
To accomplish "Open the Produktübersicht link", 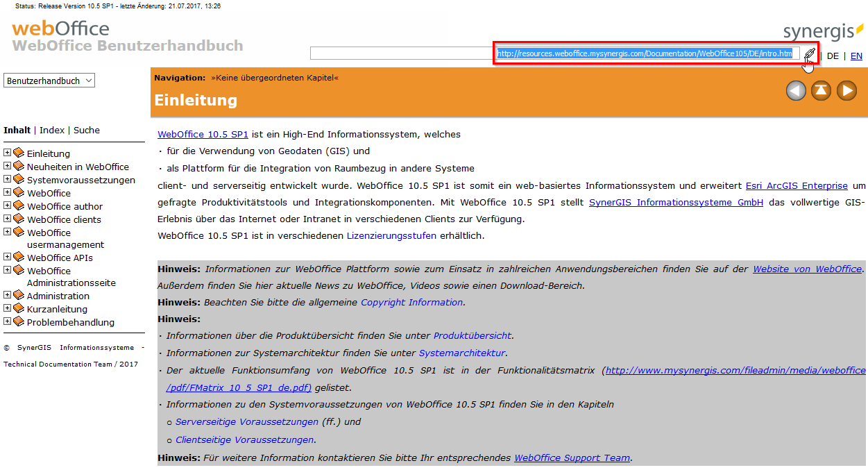I will click(473, 335).
